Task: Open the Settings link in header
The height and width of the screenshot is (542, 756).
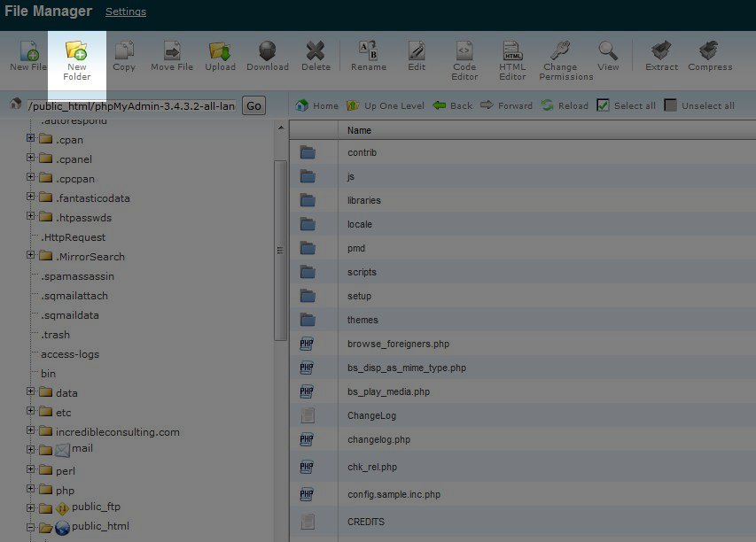Action: tap(126, 12)
